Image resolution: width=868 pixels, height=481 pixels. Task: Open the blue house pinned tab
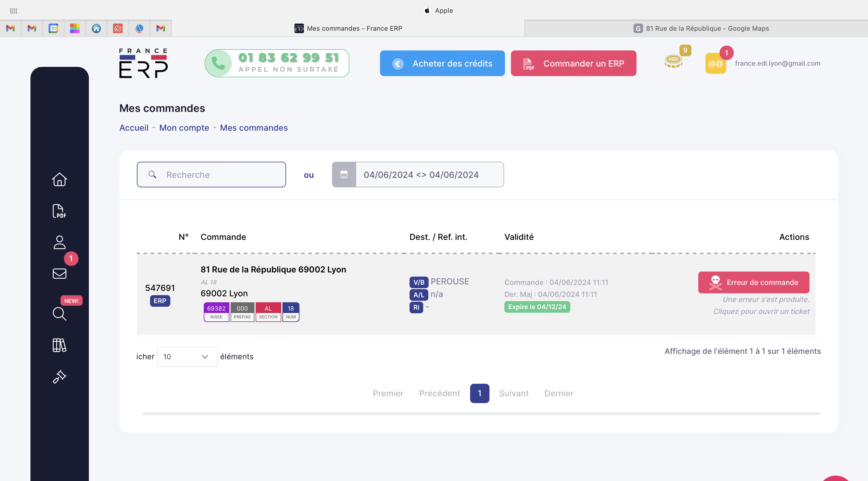96,28
